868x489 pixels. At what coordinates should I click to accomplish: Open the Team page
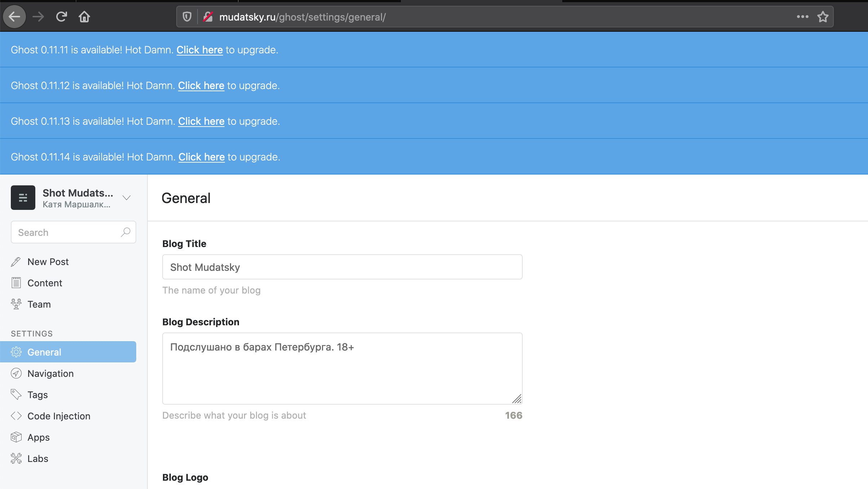click(x=39, y=304)
